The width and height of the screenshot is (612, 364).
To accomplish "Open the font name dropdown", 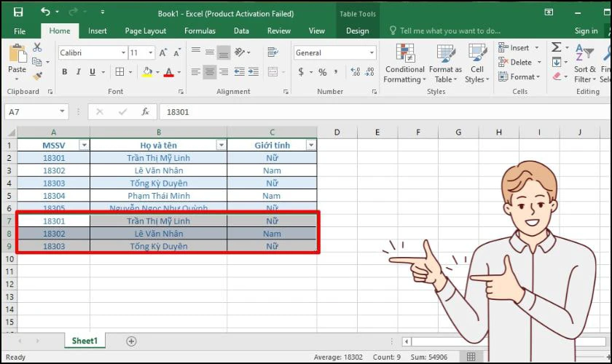I will click(123, 52).
